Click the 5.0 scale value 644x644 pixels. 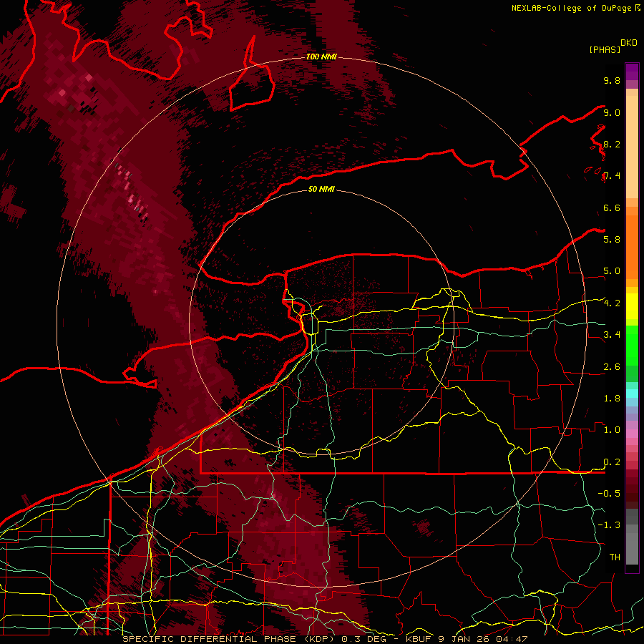pos(612,271)
